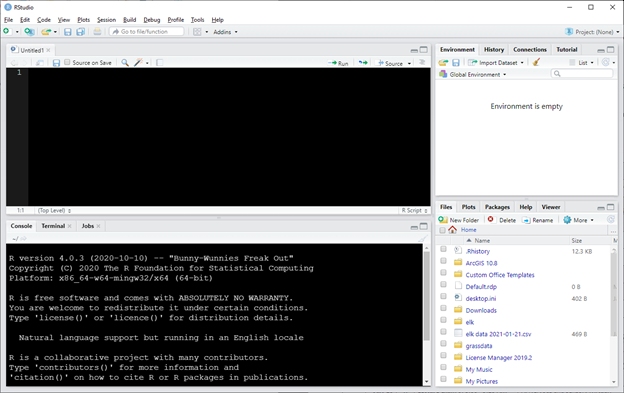This screenshot has height=393, width=624.
Task: Open the Global Environment dropdown
Action: tap(473, 74)
